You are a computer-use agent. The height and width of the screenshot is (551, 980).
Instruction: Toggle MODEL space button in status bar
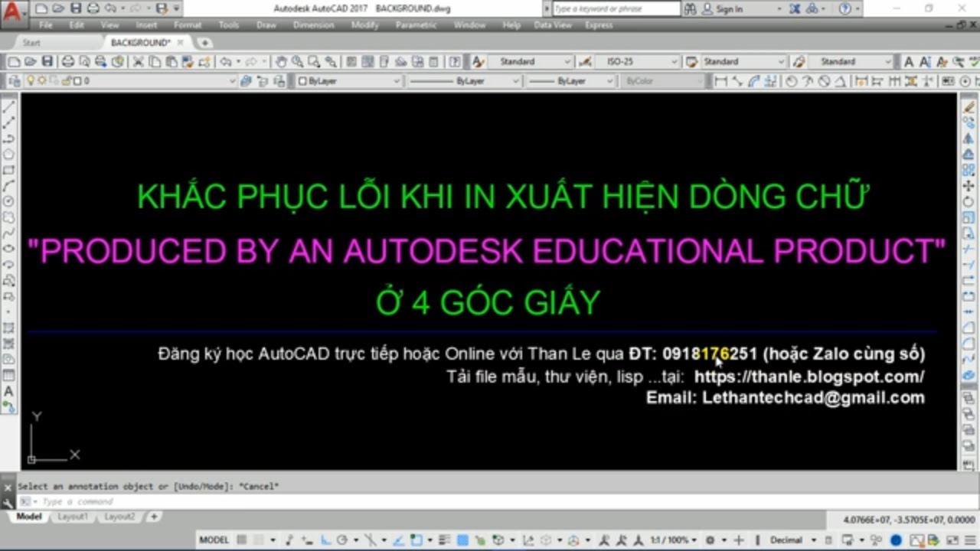[214, 540]
